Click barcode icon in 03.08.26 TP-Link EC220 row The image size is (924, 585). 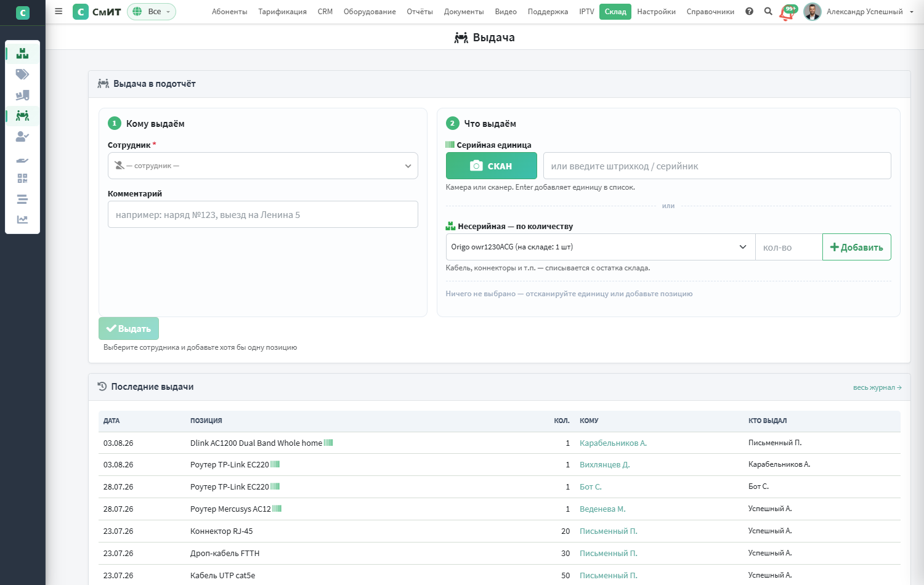tap(275, 464)
